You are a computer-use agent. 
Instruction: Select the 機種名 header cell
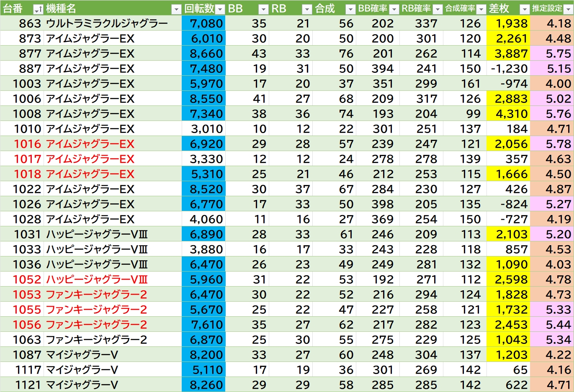[x=113, y=8]
